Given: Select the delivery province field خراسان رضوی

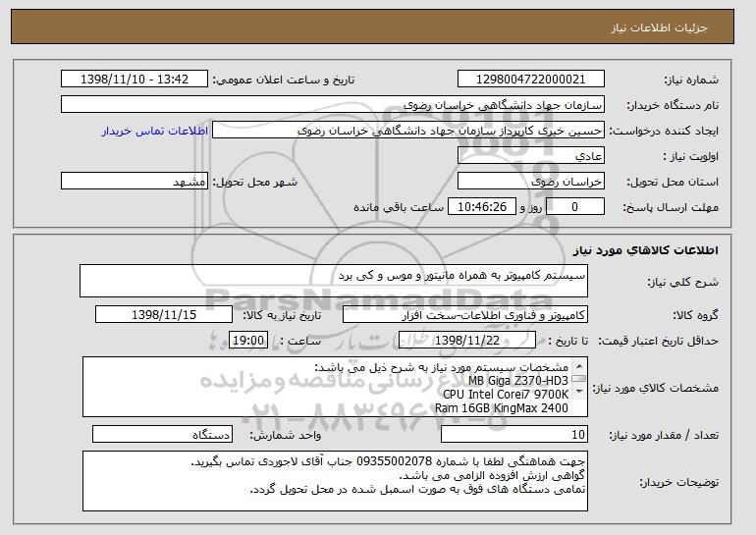Looking at the screenshot, I should (x=531, y=182).
